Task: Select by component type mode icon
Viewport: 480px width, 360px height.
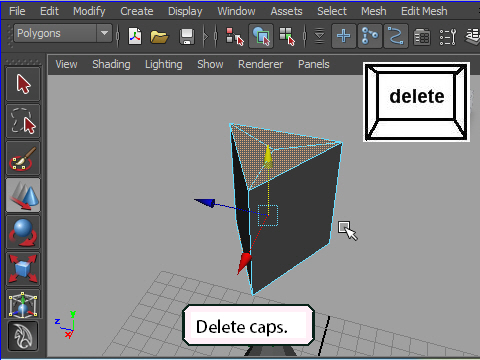Action: [x=287, y=36]
